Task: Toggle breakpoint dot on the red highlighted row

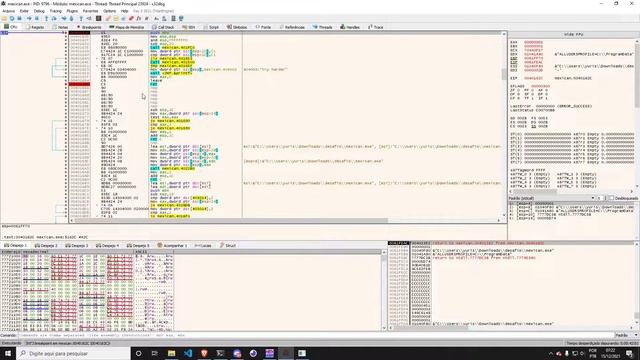Action: tap(66, 84)
